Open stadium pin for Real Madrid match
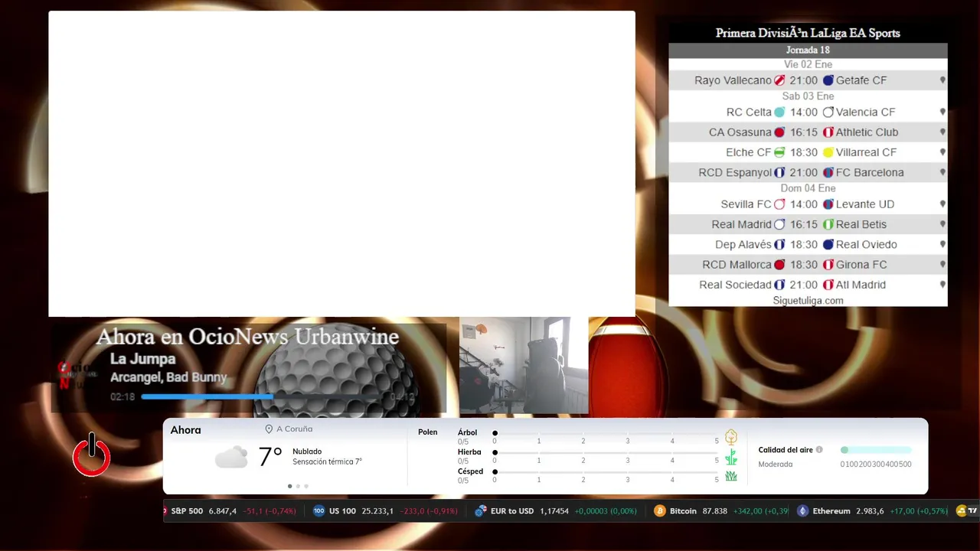Image resolution: width=980 pixels, height=551 pixels. click(x=942, y=224)
